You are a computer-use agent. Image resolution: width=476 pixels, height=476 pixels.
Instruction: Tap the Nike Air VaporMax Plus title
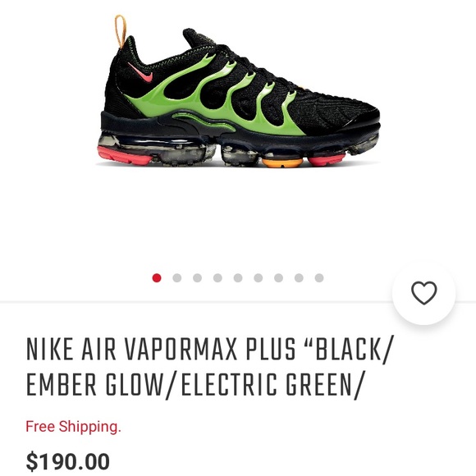209,367
